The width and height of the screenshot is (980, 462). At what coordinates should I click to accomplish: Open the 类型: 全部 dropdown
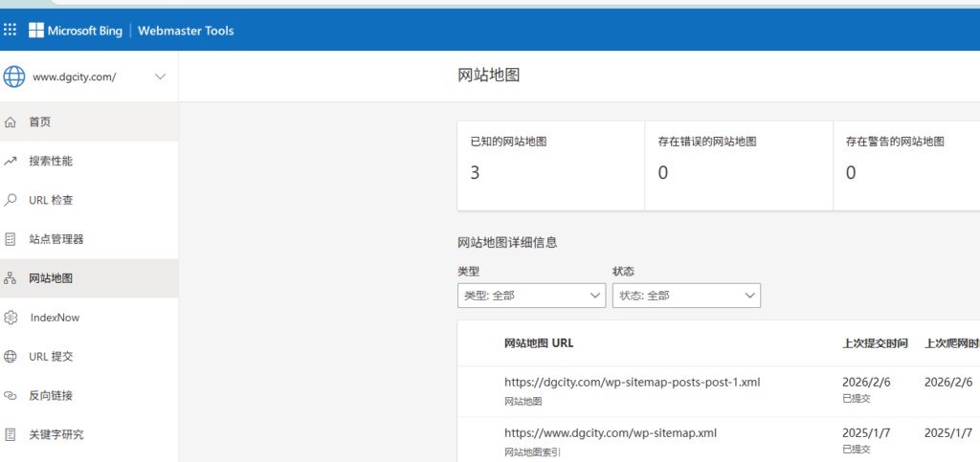click(531, 296)
